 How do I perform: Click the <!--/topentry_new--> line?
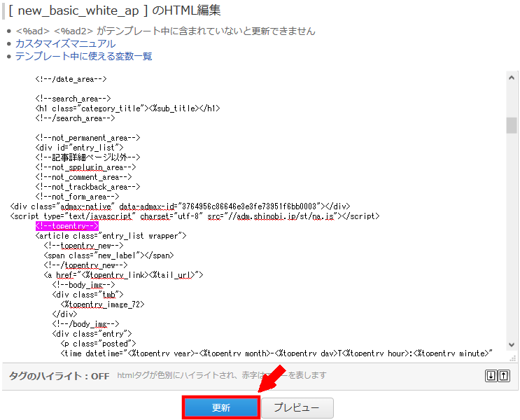click(85, 265)
